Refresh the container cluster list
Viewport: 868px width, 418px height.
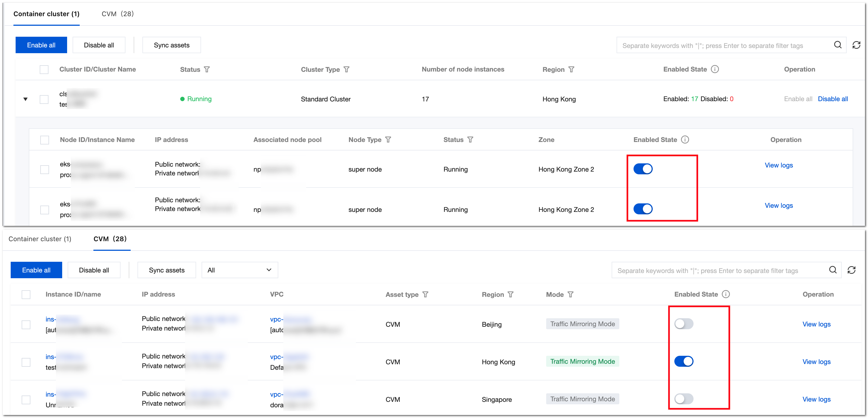point(856,45)
